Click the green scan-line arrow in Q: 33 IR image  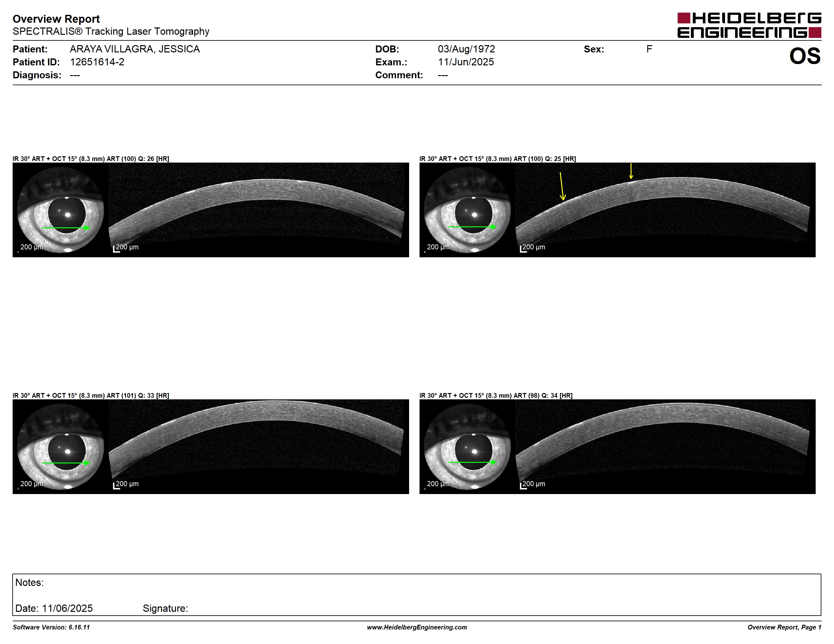click(66, 463)
